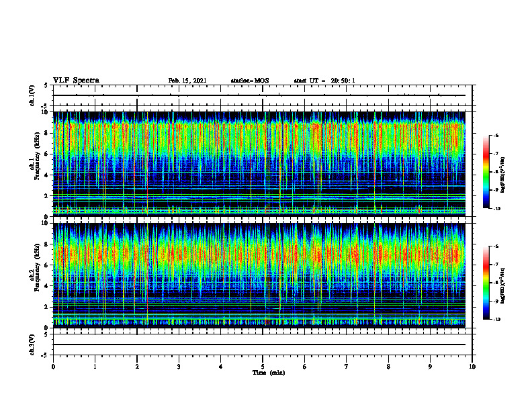Screen dimensions: 532x411
Task: Click the "ch.3(V)" waveform axis label
Action: point(32,345)
